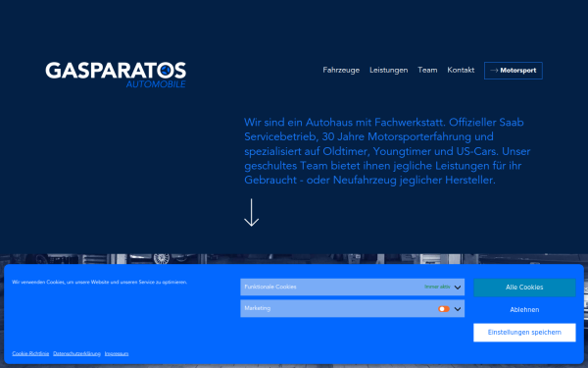Save with the Einstellungen speichern button
Screen dimensions: 588x368
524,333
